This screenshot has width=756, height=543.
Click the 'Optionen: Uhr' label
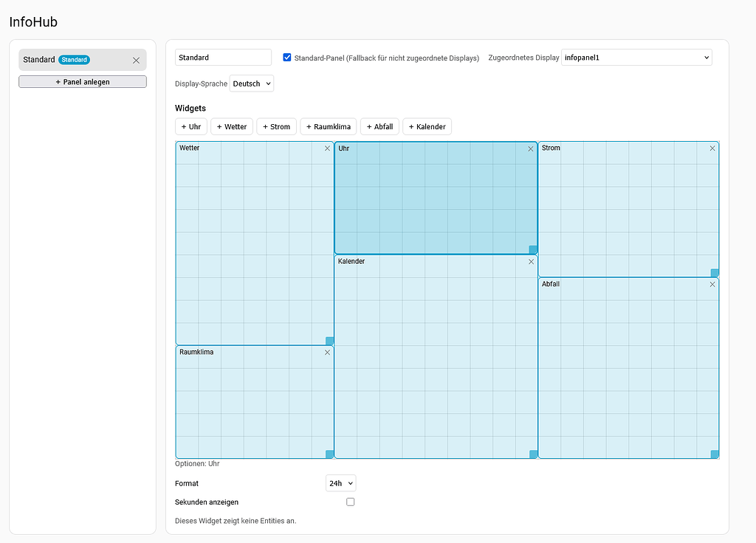[x=197, y=463]
